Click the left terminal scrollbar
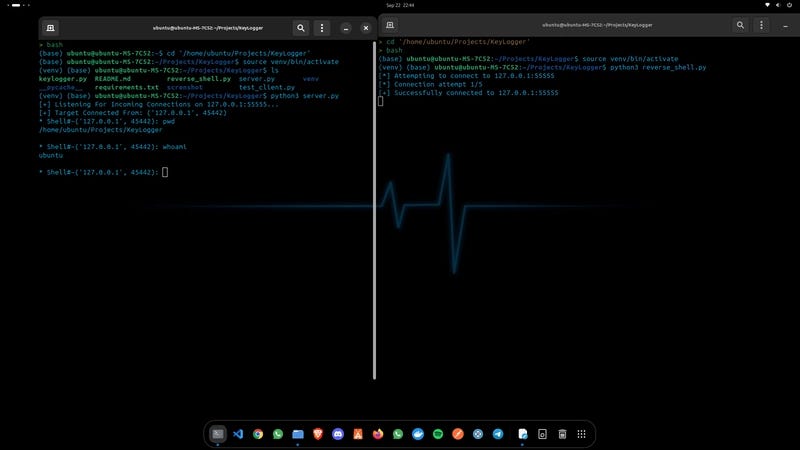800x450 pixels. tap(374, 210)
